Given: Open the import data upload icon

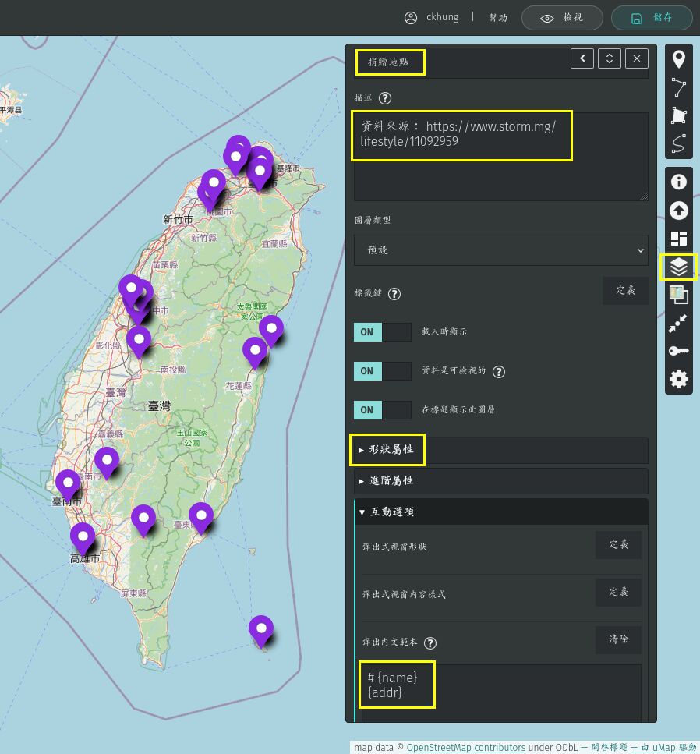Looking at the screenshot, I should click(x=679, y=211).
